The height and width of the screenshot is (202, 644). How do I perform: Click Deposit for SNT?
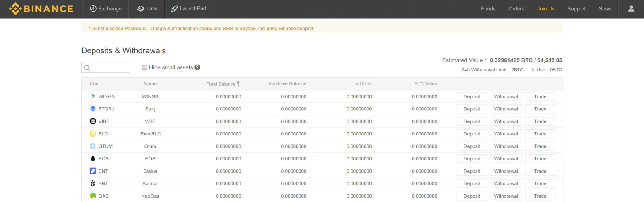tap(472, 171)
